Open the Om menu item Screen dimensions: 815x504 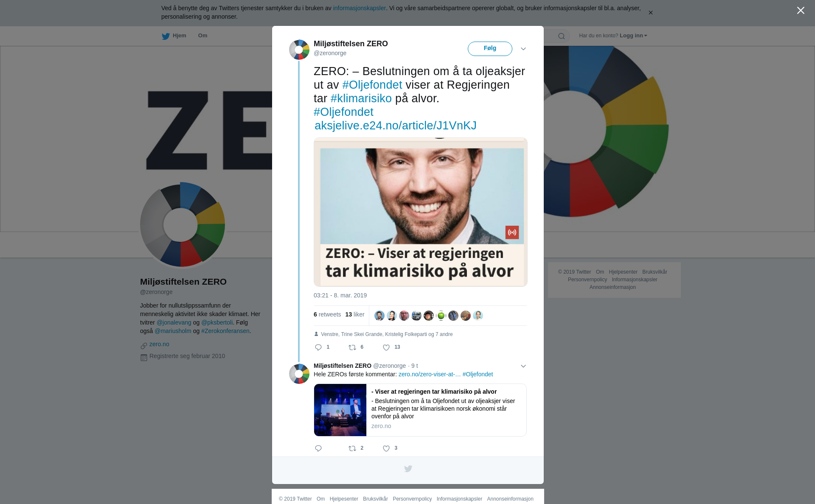tap(202, 36)
